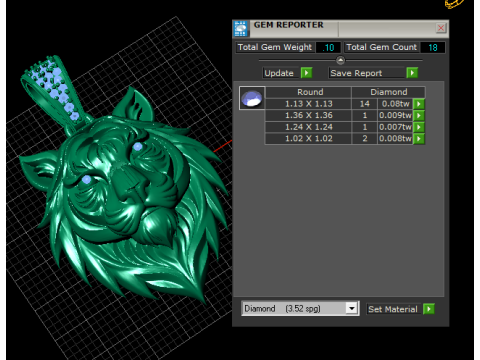Click the Set Material button label
This screenshot has width=480, height=360.
(393, 309)
